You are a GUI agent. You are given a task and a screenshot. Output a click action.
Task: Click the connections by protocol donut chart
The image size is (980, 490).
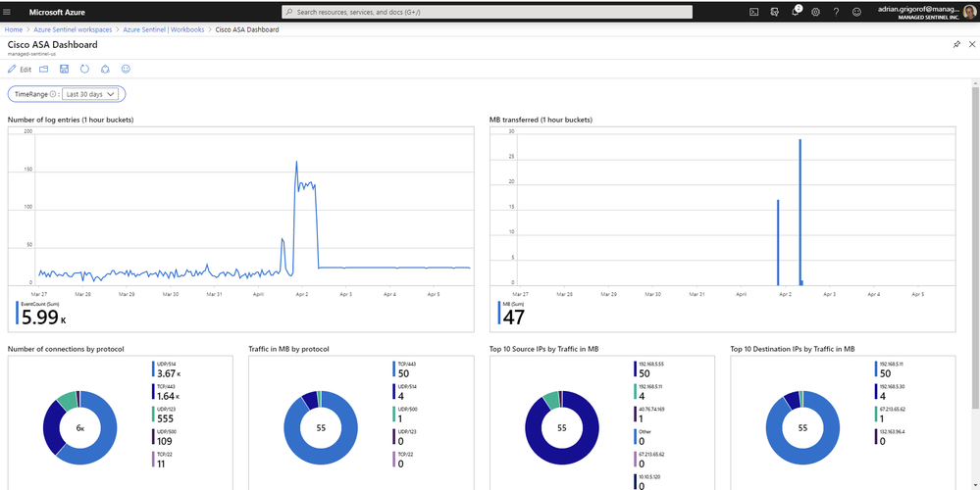[80, 427]
